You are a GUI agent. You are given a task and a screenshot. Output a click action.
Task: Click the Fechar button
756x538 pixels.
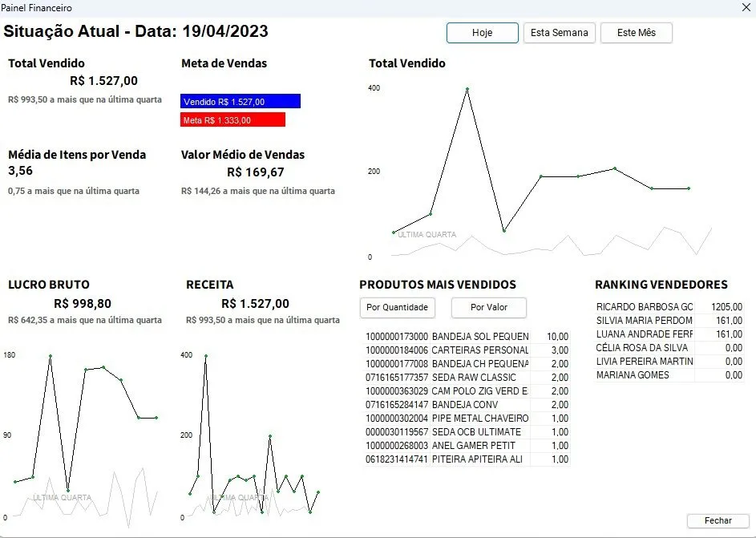point(718,520)
